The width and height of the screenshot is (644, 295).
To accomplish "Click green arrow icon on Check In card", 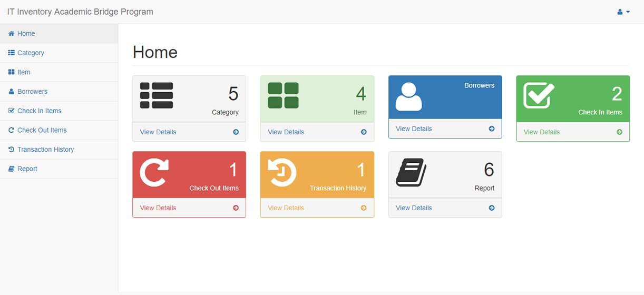I will [x=619, y=132].
